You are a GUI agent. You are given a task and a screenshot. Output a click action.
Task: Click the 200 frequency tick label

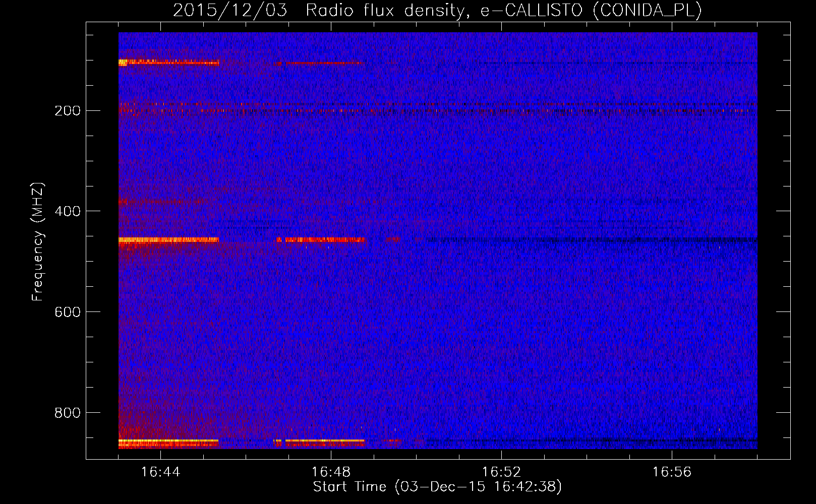(x=68, y=111)
